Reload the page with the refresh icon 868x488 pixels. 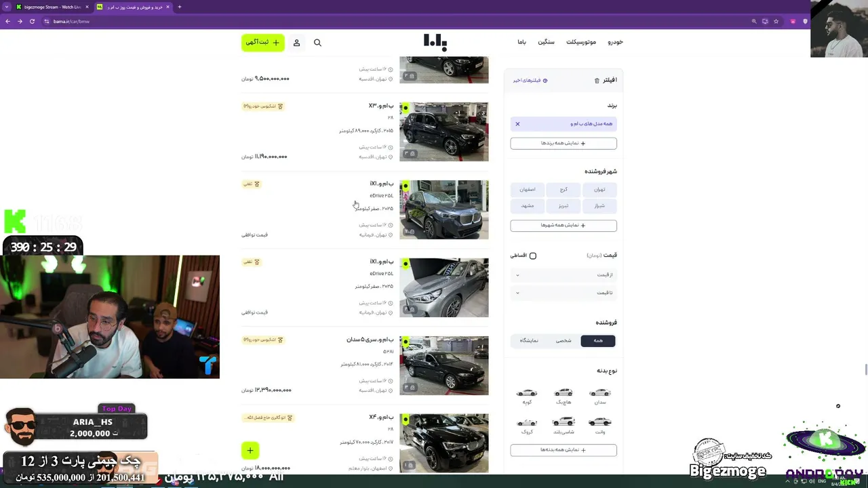click(x=32, y=21)
